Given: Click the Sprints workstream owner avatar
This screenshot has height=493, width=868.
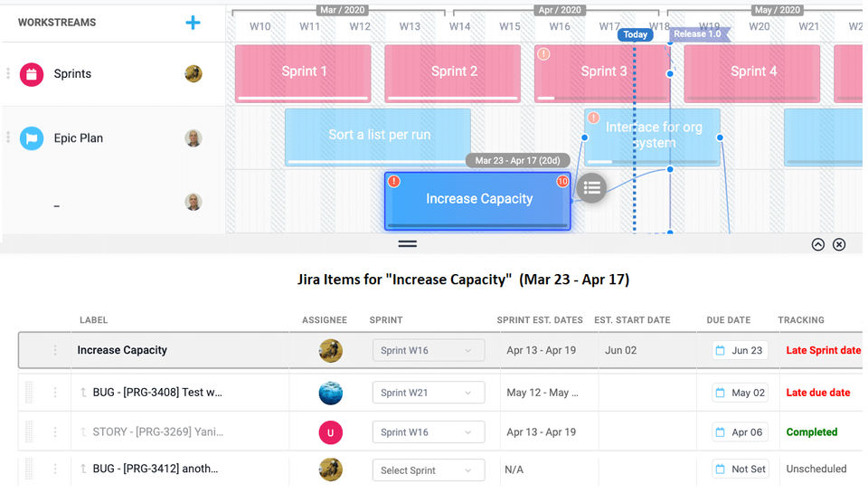Looking at the screenshot, I should pyautogui.click(x=193, y=74).
